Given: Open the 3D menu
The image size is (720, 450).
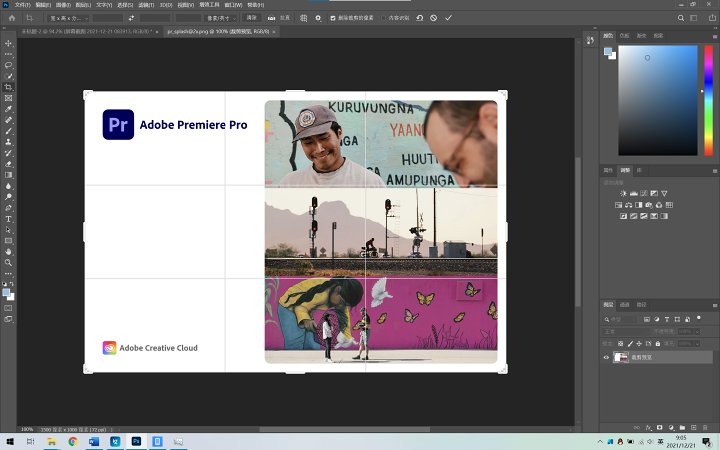Looking at the screenshot, I should pyautogui.click(x=166, y=5).
